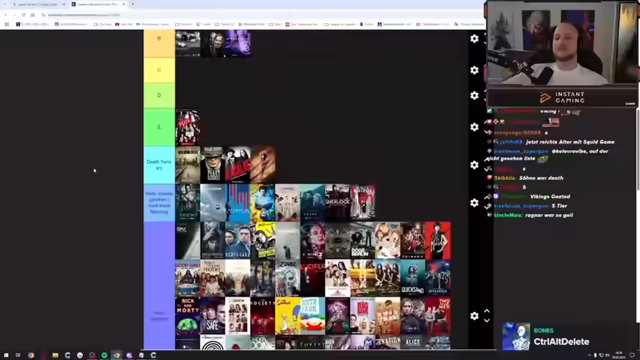
Task: Click the Spotify icon in the taskbar
Action: [104, 355]
